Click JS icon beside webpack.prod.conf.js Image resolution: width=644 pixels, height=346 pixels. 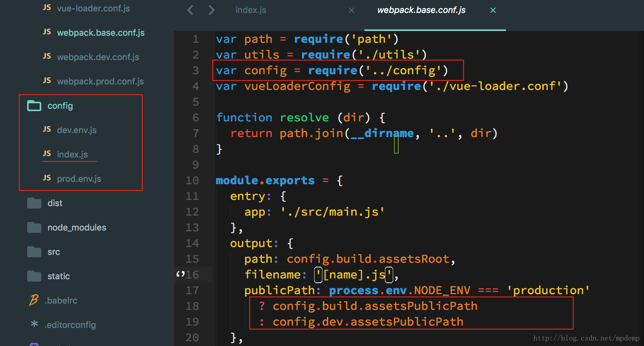(x=47, y=81)
